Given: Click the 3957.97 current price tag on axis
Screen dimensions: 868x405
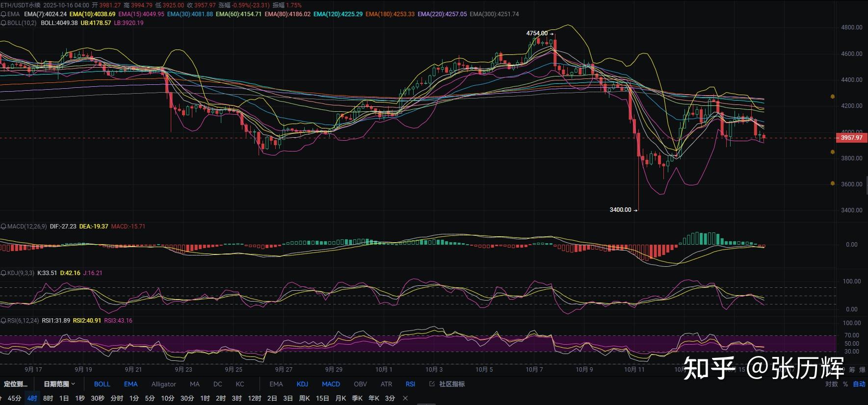Looking at the screenshot, I should click(851, 138).
